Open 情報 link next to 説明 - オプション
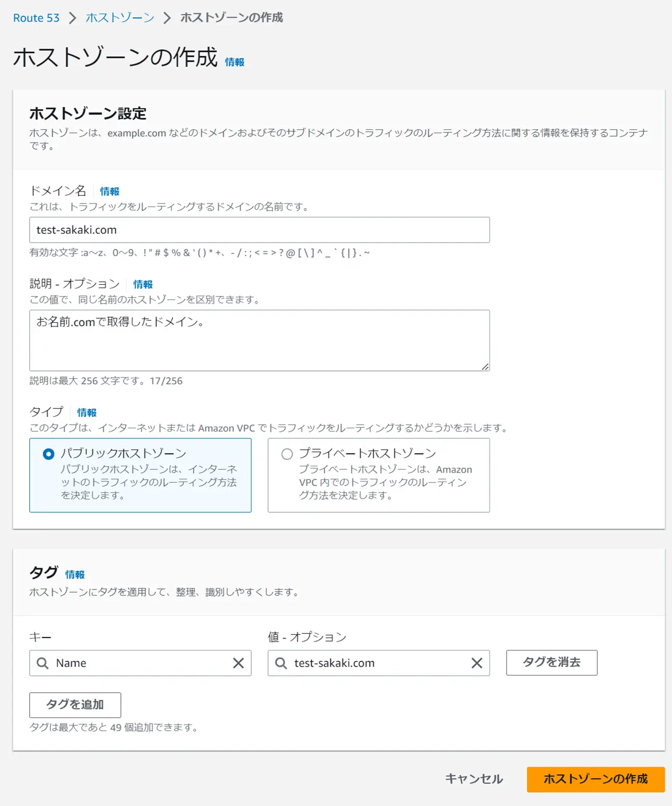The width and height of the screenshot is (672, 806). [143, 284]
